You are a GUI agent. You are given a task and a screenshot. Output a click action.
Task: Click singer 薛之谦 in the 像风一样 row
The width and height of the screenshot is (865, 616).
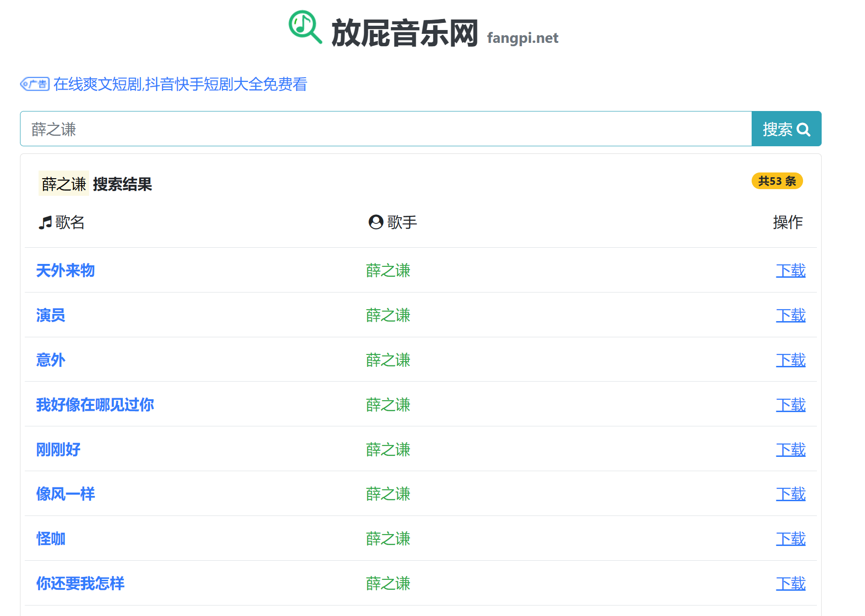(388, 494)
